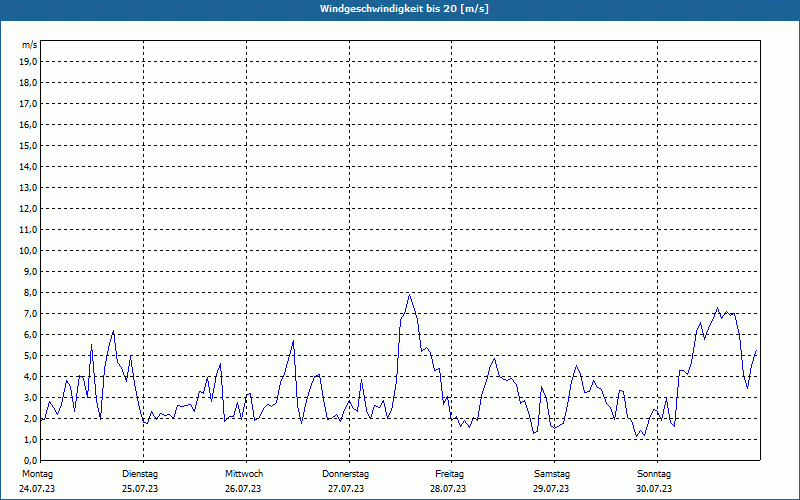Select the 'Dienstag' day label
The image size is (800, 500).
coord(140,474)
